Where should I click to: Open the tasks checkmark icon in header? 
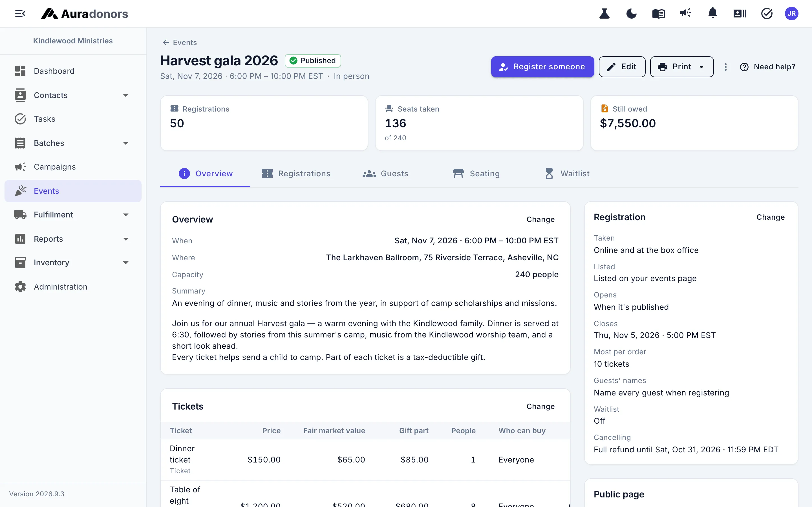[x=767, y=14]
